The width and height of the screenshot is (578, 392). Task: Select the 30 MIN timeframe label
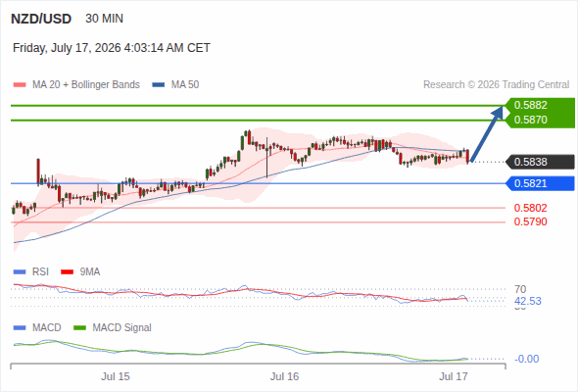[x=104, y=19]
